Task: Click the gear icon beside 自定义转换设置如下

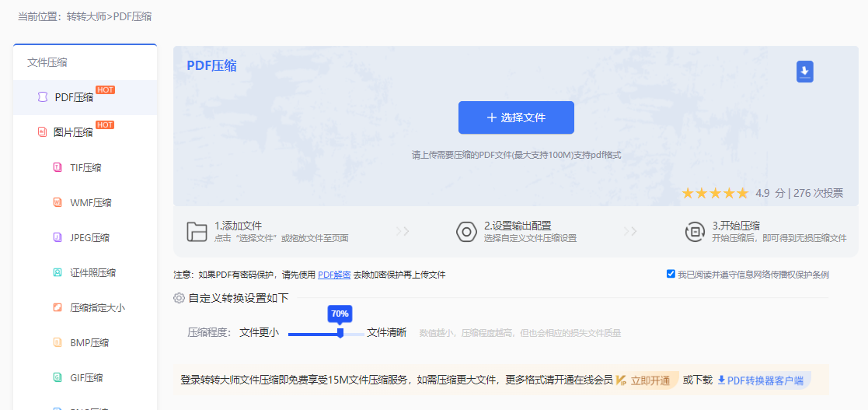Action: click(x=179, y=298)
